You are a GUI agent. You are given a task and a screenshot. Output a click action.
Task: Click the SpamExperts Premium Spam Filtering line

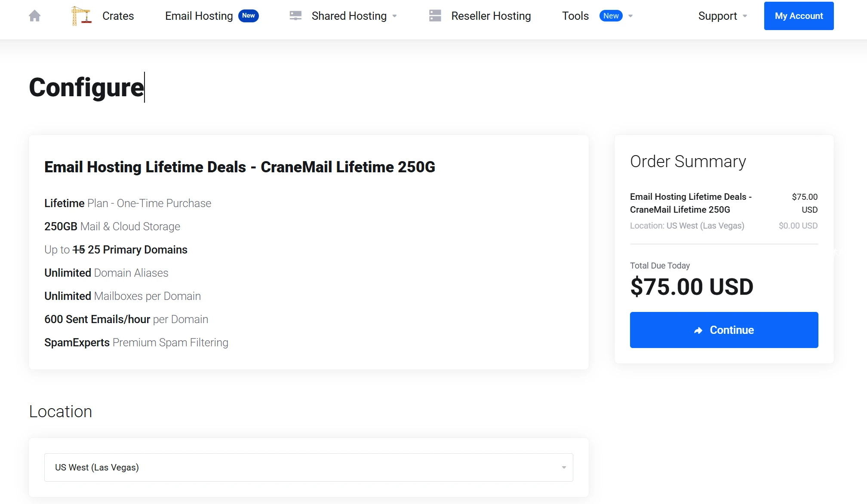pos(136,342)
